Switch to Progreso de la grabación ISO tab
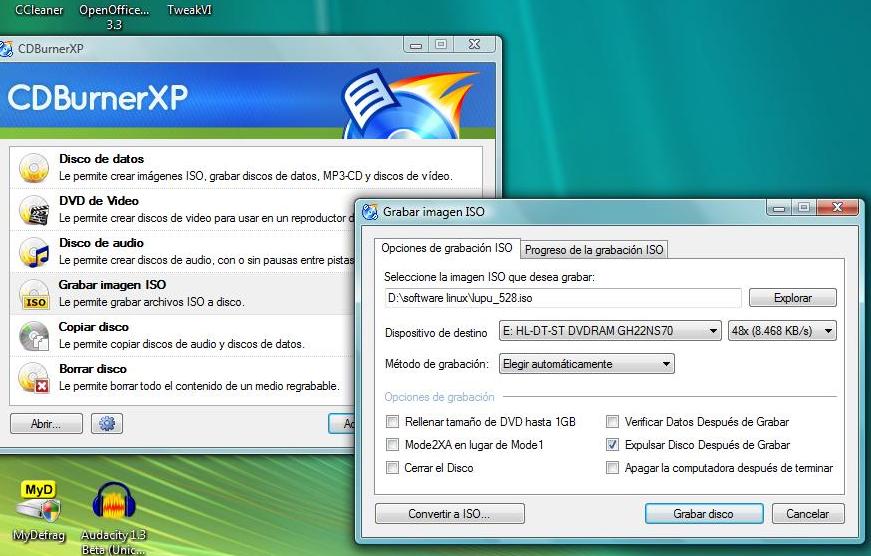871x556 pixels. [x=594, y=250]
